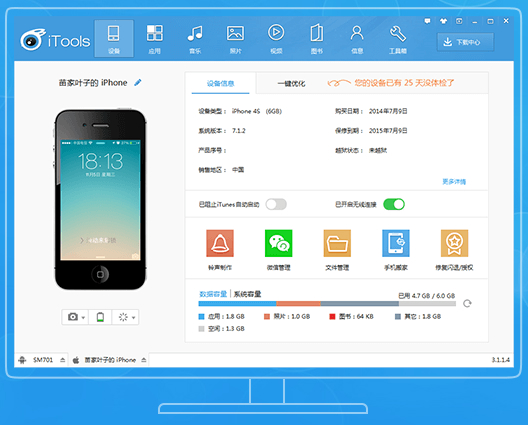The image size is (528, 425).
Task: Edit device name with the pencil icon
Action: coord(138,83)
